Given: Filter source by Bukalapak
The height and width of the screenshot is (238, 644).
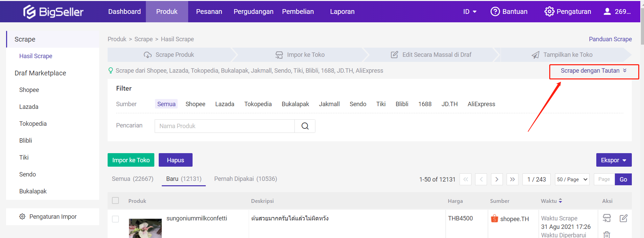Looking at the screenshot, I should coord(295,104).
